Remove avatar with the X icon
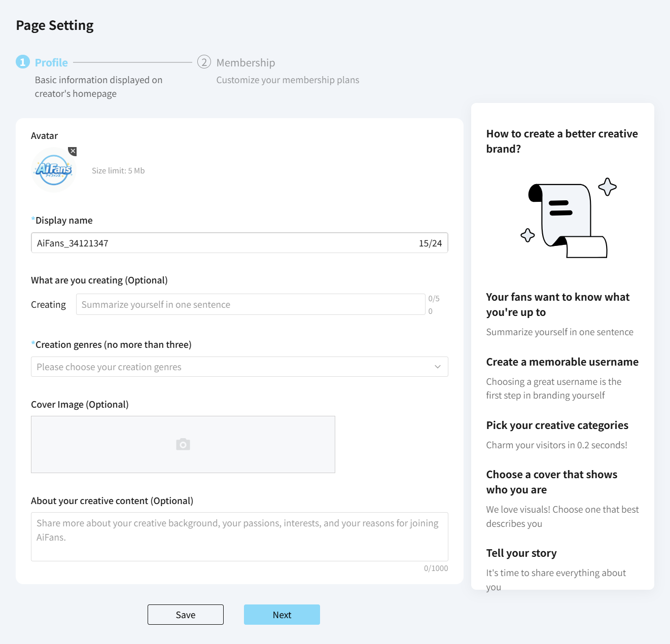Viewport: 670px width, 644px height. (x=73, y=151)
